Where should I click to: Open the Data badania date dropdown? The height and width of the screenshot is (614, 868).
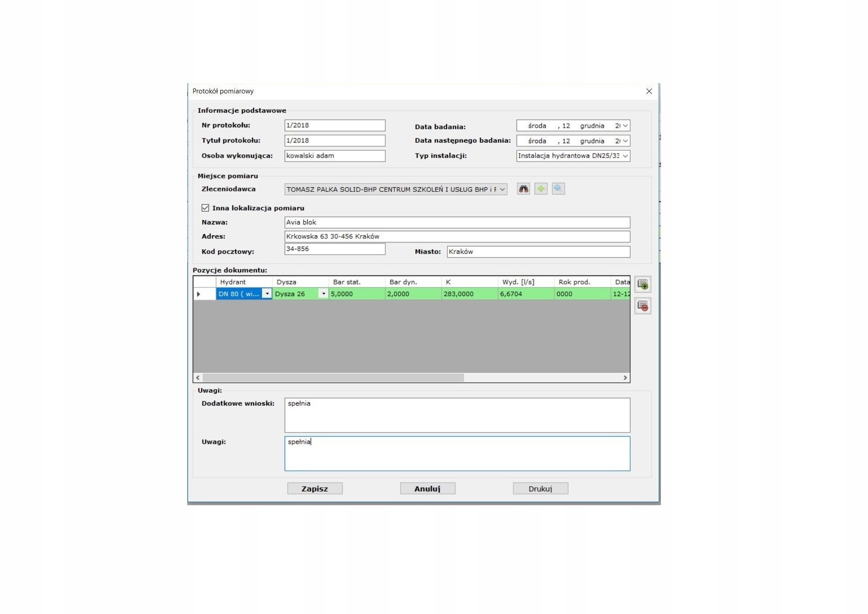tap(625, 126)
